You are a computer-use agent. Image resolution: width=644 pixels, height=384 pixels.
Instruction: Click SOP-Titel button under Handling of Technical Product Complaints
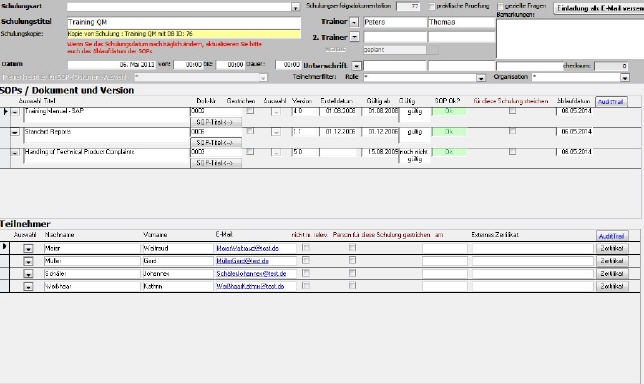(216, 163)
